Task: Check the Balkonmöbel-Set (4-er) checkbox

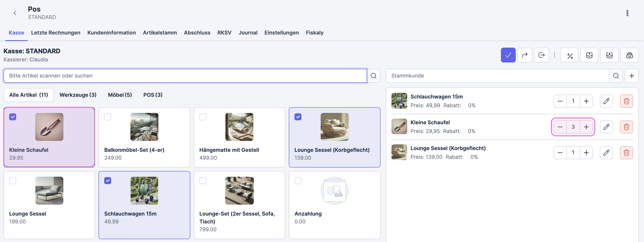Action: pyautogui.click(x=108, y=117)
